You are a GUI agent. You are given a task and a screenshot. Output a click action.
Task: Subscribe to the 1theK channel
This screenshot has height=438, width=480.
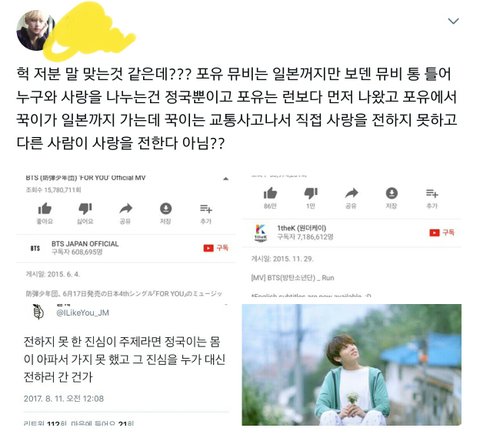tap(442, 232)
